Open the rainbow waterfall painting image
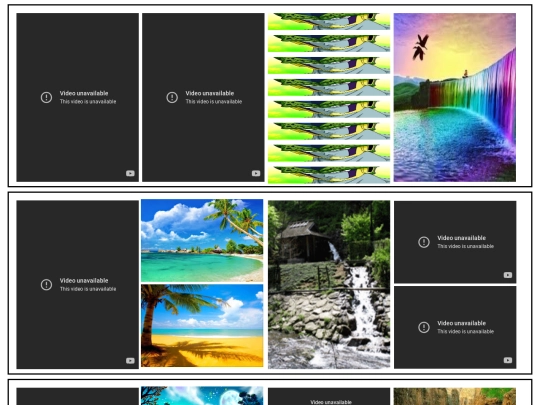 tap(455, 97)
